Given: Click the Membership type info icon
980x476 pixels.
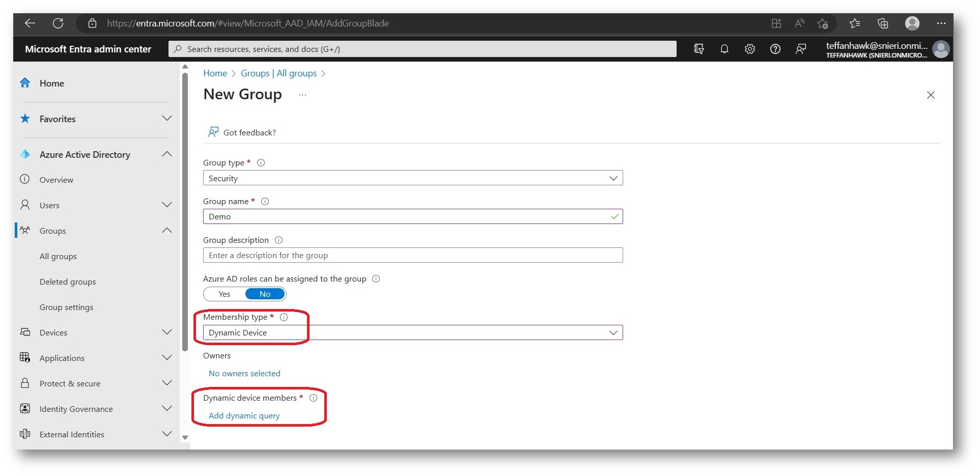Looking at the screenshot, I should 284,317.
